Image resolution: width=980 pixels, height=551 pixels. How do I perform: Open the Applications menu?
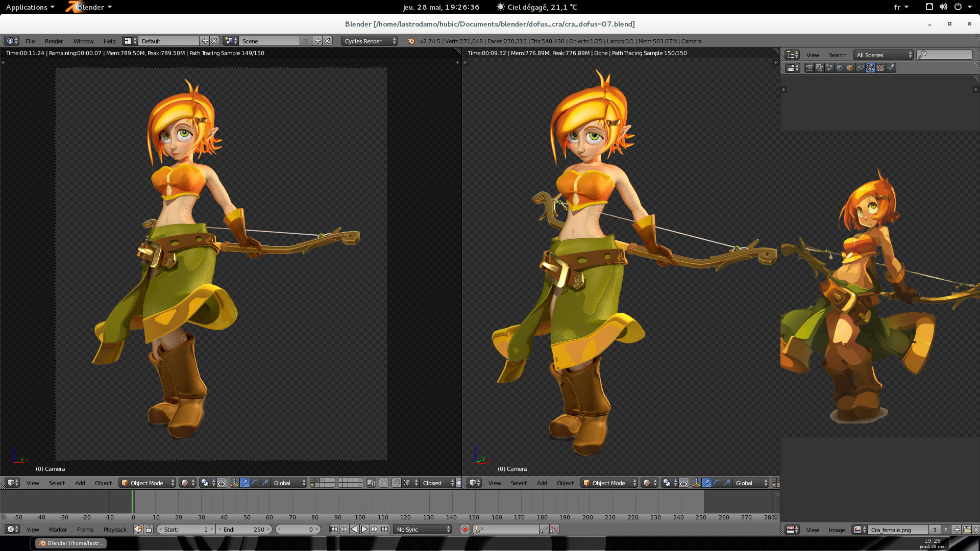click(30, 7)
